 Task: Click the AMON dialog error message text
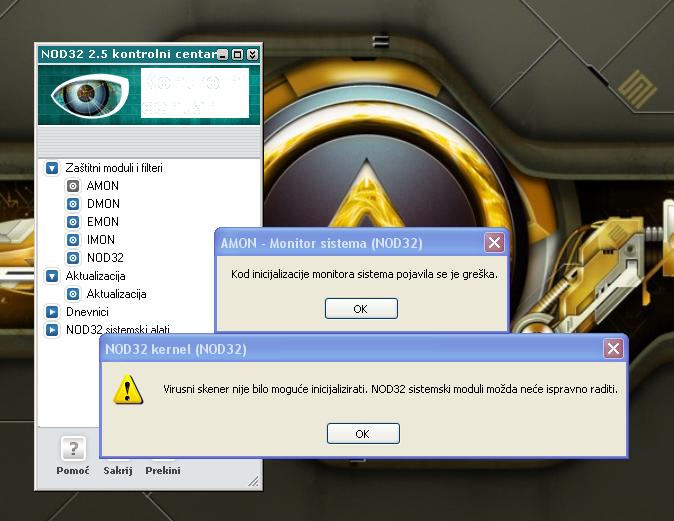coord(364,274)
